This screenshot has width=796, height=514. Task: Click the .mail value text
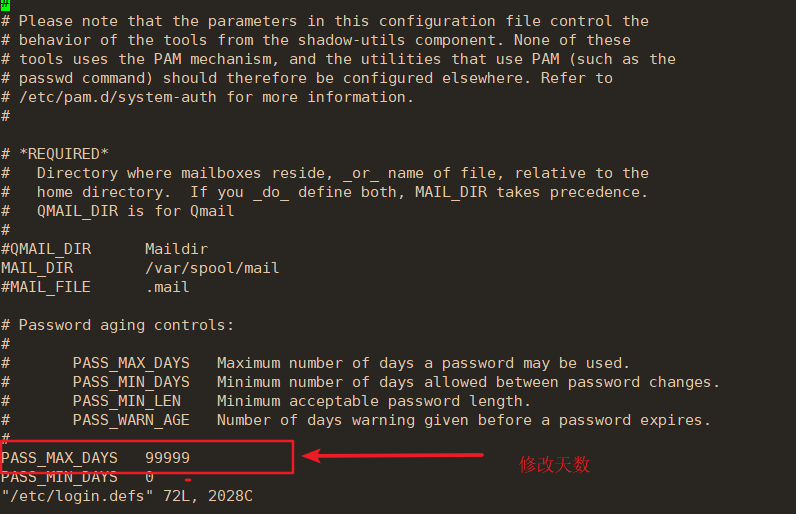pos(168,287)
